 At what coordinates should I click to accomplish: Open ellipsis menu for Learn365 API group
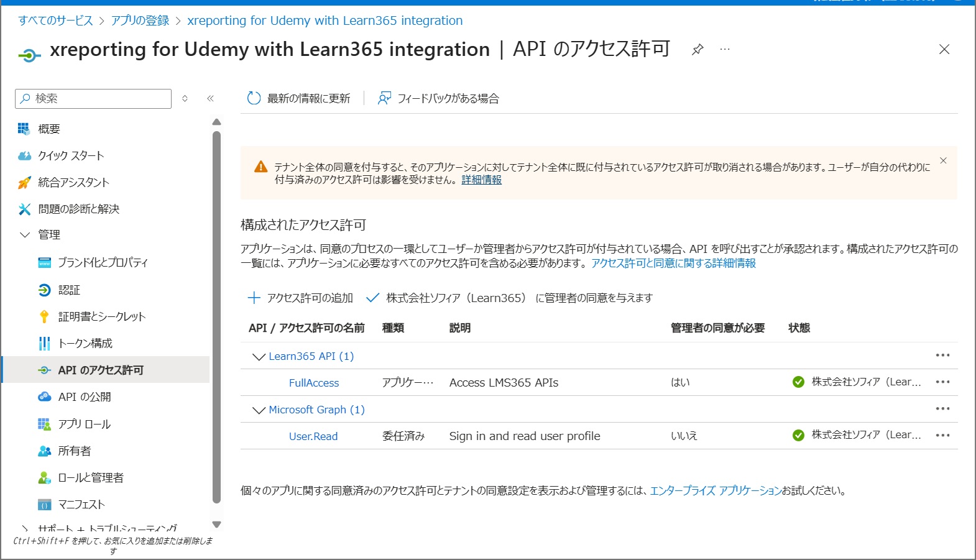(x=942, y=355)
